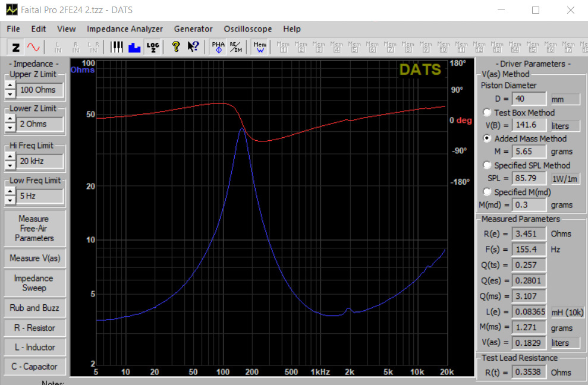Select the Mem 2 slot icon

coord(301,48)
